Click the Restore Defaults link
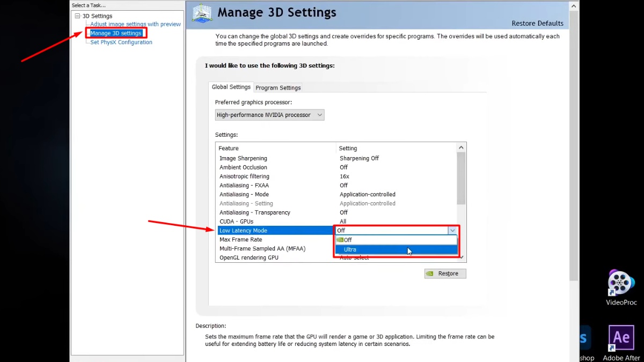The width and height of the screenshot is (644, 362). coord(537,24)
